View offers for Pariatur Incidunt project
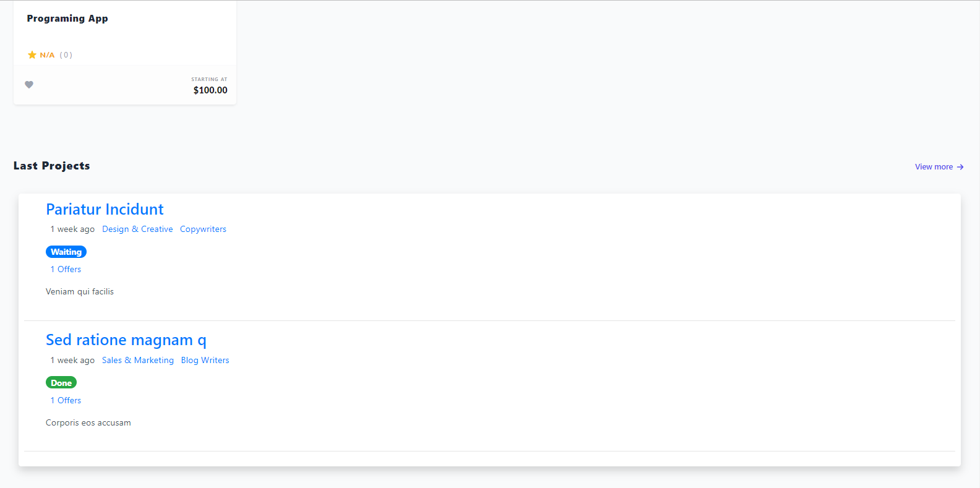The image size is (980, 488). pos(66,269)
